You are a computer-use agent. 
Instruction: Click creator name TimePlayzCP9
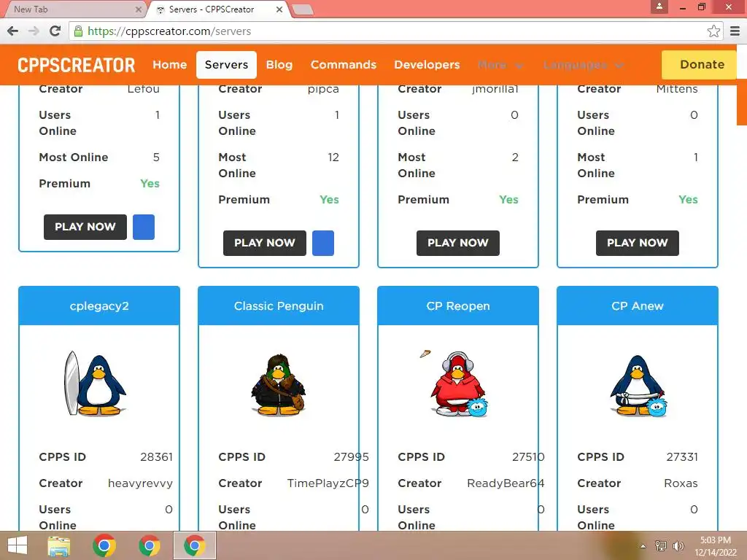pos(328,483)
